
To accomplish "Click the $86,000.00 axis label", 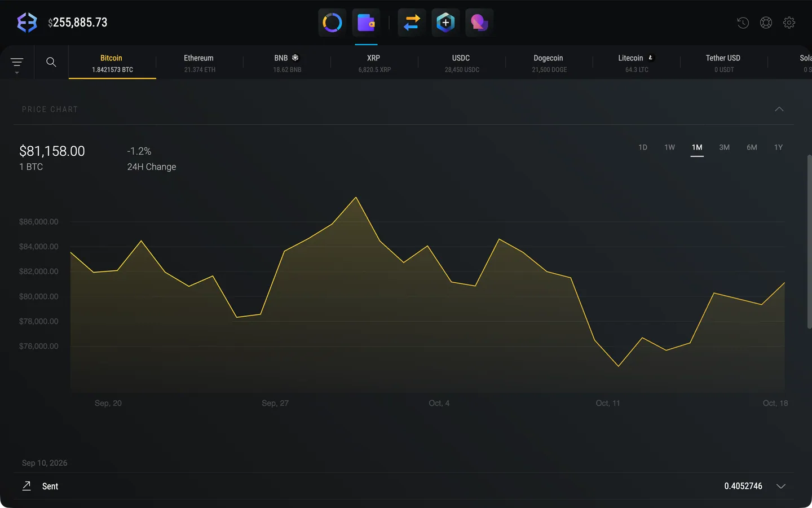I will point(39,222).
